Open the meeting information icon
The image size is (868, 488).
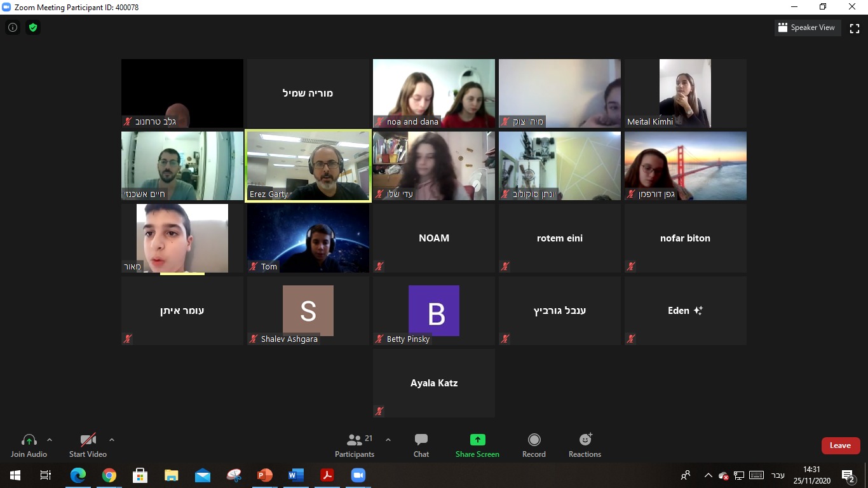pyautogui.click(x=13, y=28)
